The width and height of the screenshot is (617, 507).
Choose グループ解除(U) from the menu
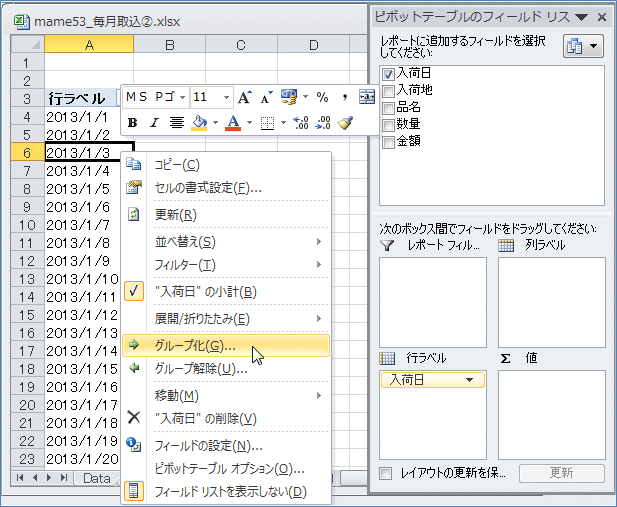226,369
